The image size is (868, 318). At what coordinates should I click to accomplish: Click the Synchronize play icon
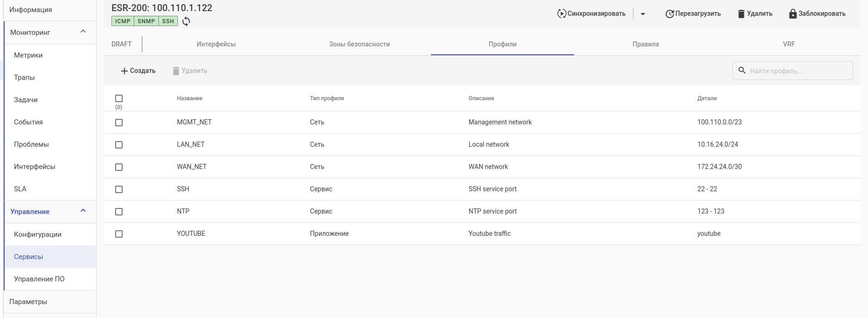coord(561,14)
